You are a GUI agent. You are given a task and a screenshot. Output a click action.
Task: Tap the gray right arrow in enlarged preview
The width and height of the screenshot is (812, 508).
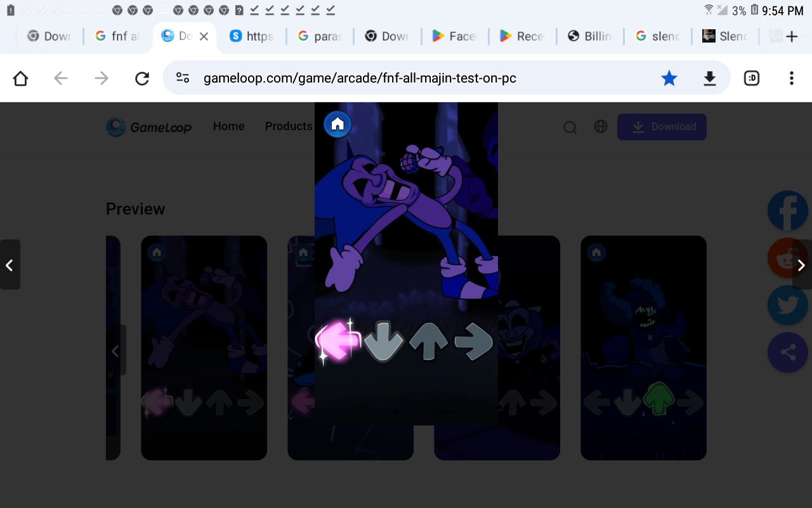474,342
